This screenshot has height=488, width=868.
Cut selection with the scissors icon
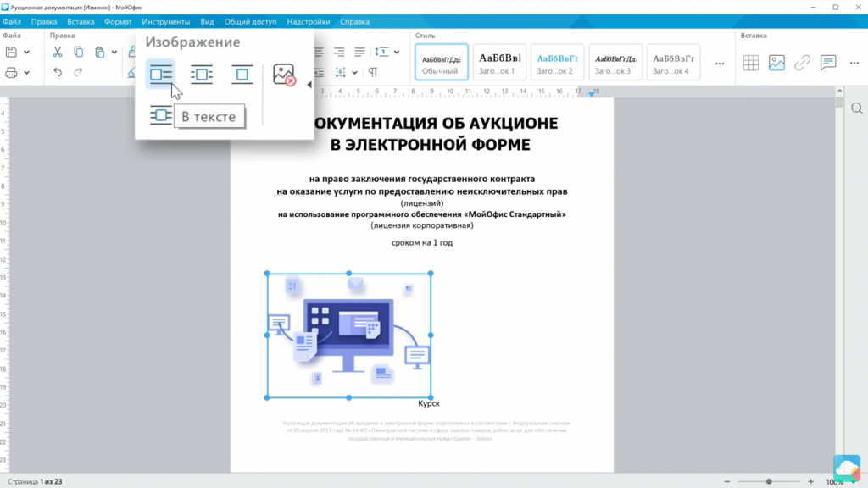pos(58,52)
